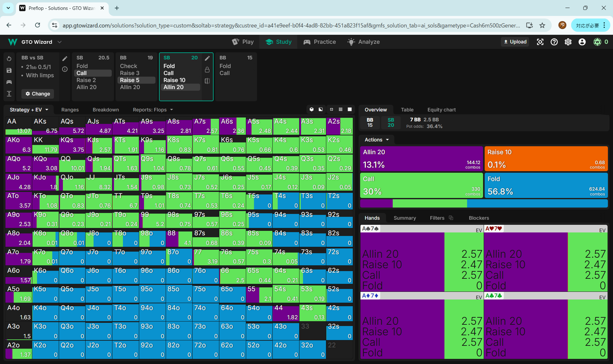Click the Change settings button
Screen dimensions: 613x364
(38, 94)
